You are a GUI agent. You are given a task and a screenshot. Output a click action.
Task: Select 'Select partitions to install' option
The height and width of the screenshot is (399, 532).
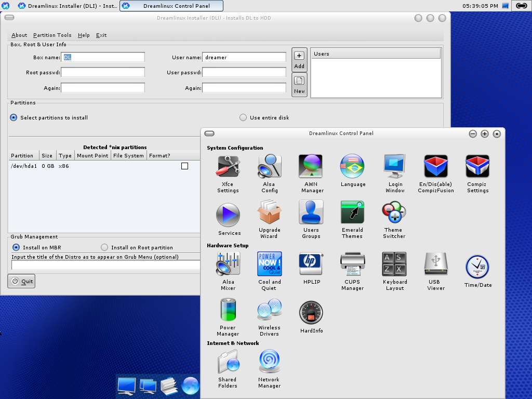[14, 117]
